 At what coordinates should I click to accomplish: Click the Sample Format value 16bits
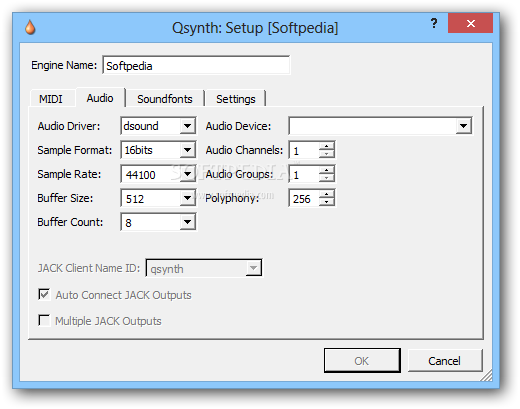pyautogui.click(x=139, y=150)
